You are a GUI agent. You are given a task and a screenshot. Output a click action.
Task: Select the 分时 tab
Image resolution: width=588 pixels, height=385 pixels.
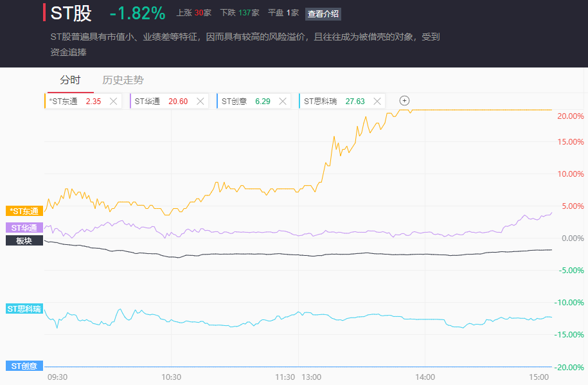pos(70,80)
